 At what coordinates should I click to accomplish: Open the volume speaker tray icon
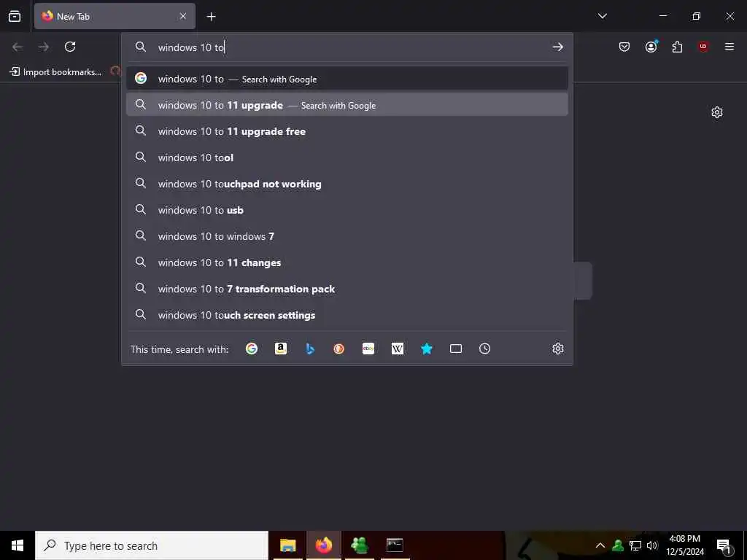652,545
